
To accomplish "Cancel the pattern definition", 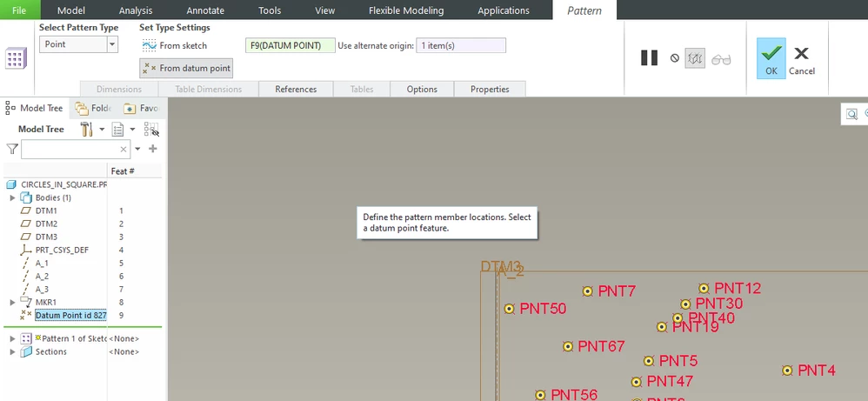I will pyautogui.click(x=802, y=58).
